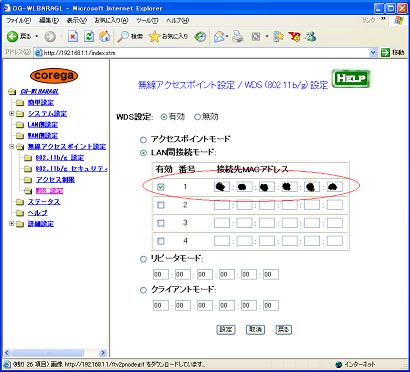410x372 pixels.
Task: Select アクセスポイントモード radio button
Action: (x=143, y=139)
